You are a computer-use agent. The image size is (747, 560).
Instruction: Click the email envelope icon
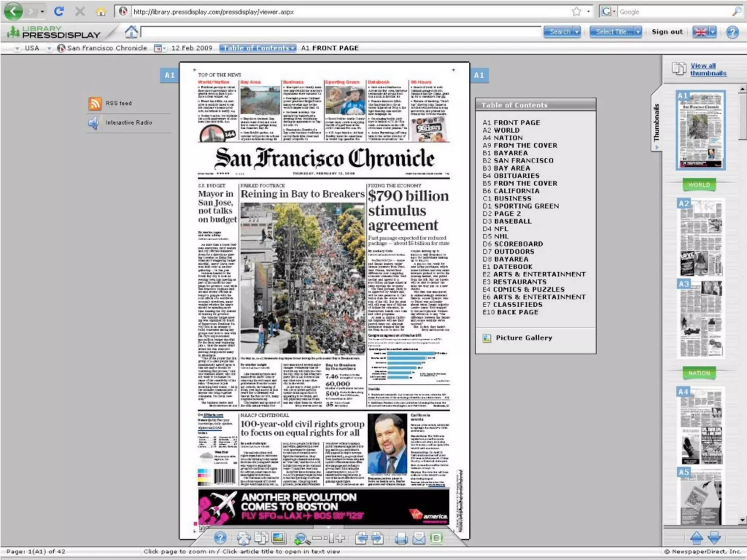(x=419, y=538)
